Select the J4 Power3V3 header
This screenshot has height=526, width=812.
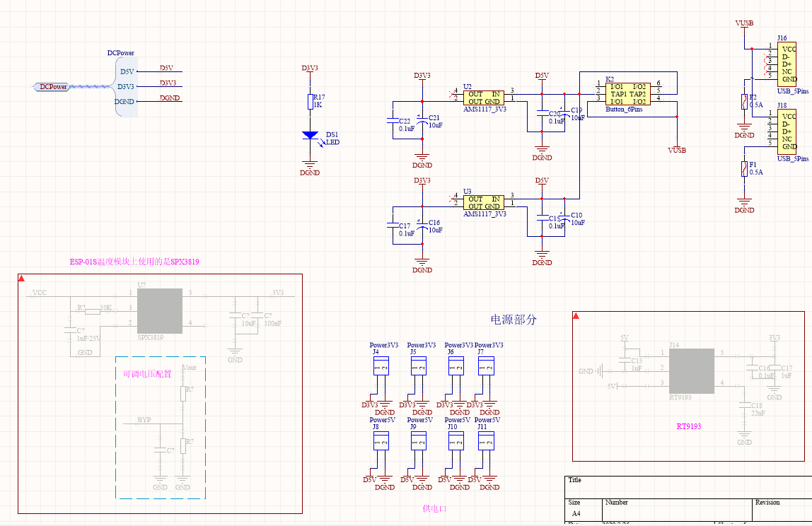(x=381, y=366)
